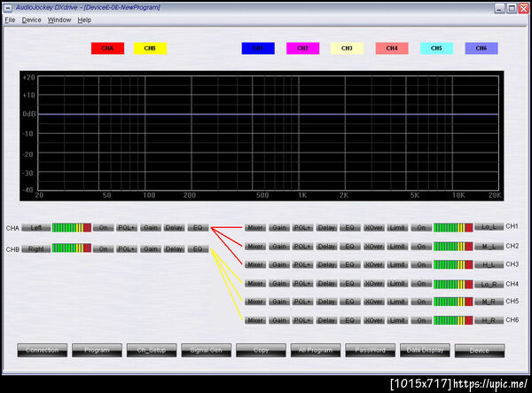This screenshot has height=393, width=532.
Task: Open EQ for CH3 output
Action: click(350, 264)
